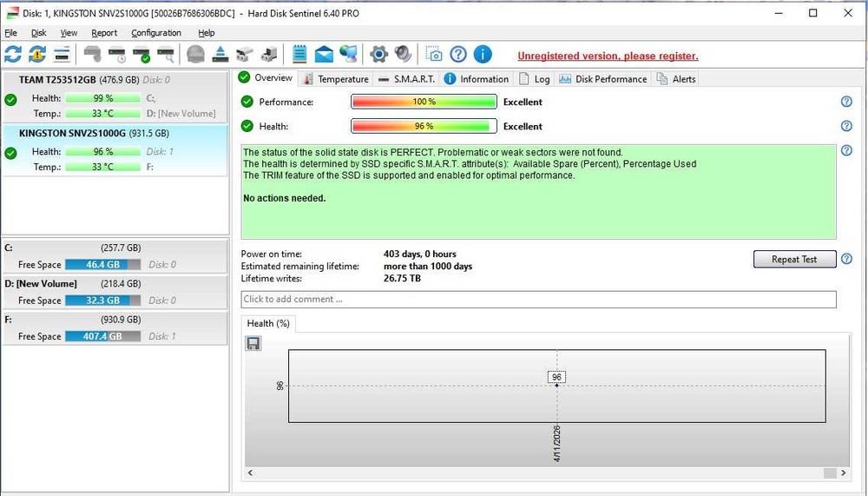Switch to the Log tab
Screen dimensions: 868x496
(535, 79)
